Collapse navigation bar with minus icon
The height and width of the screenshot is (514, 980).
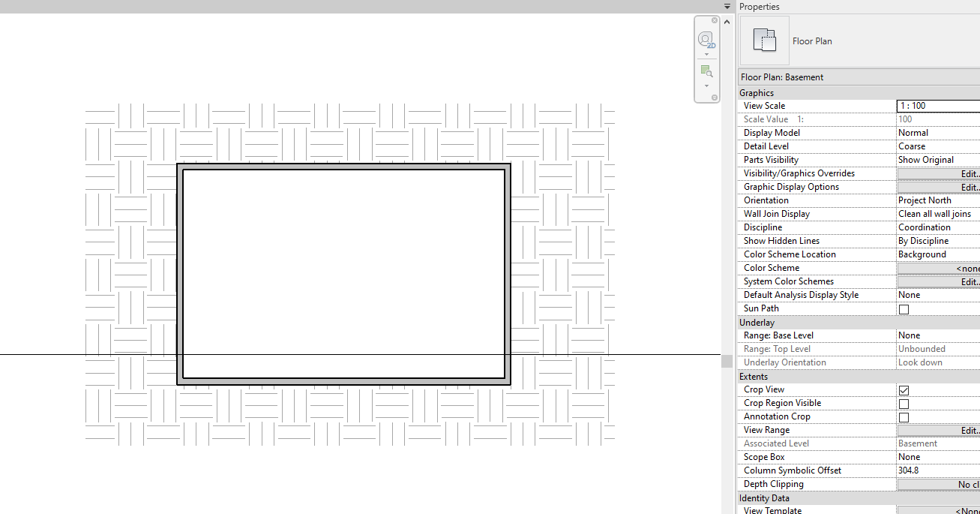[x=715, y=98]
